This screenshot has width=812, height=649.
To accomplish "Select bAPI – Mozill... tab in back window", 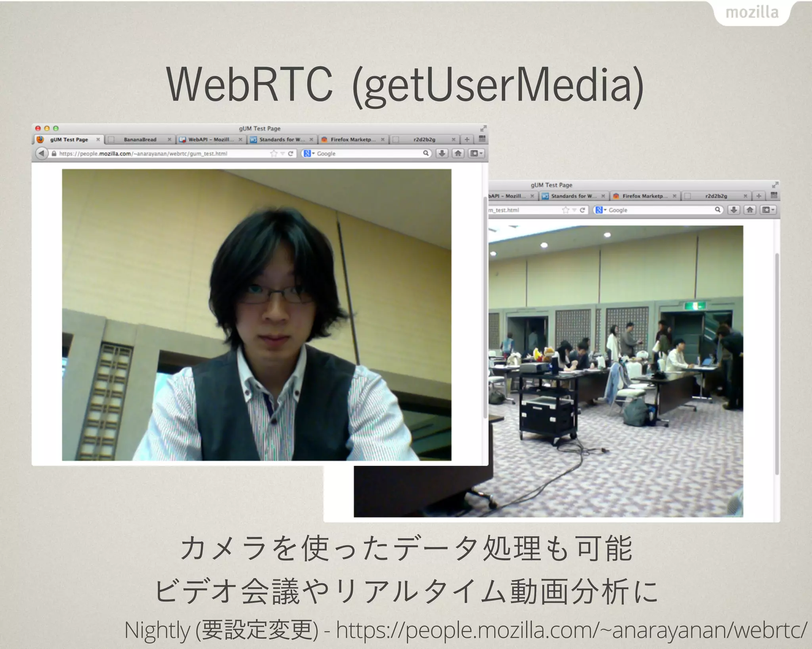I will pyautogui.click(x=513, y=196).
